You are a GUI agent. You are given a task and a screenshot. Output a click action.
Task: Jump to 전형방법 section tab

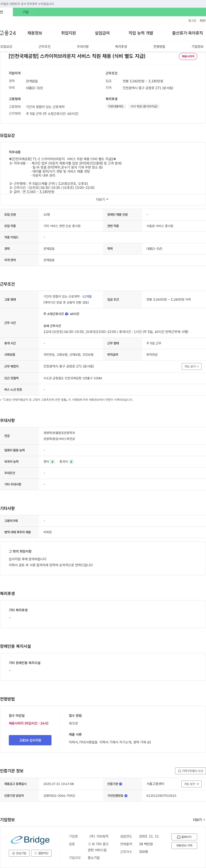click(159, 47)
